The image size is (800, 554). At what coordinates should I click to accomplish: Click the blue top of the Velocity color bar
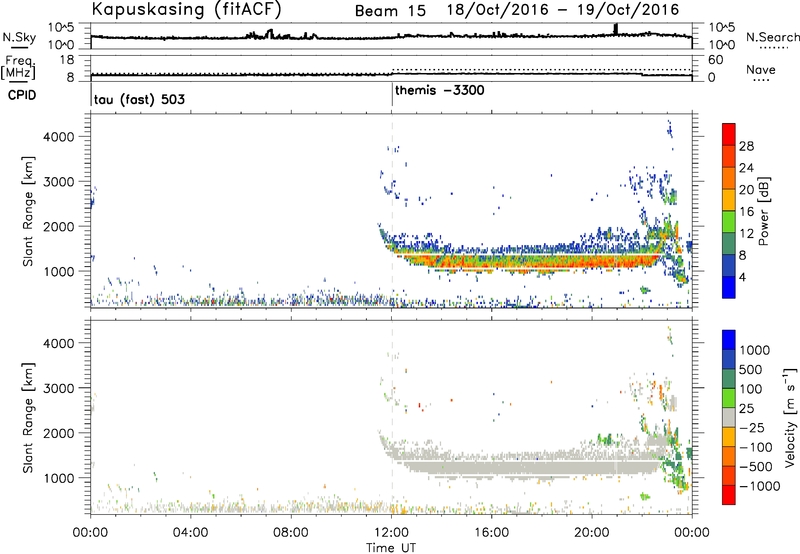click(729, 340)
